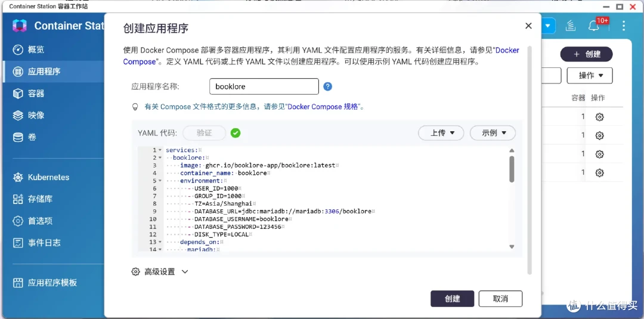Maximize the Container Station window

point(620,7)
